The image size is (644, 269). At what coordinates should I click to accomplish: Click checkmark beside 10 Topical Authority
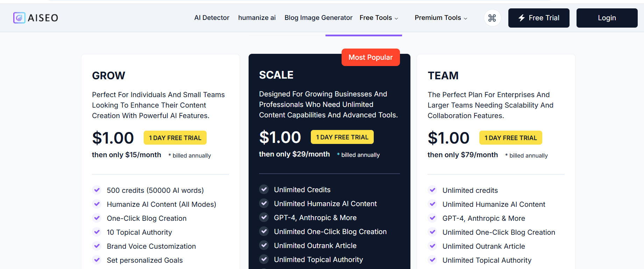pos(97,232)
